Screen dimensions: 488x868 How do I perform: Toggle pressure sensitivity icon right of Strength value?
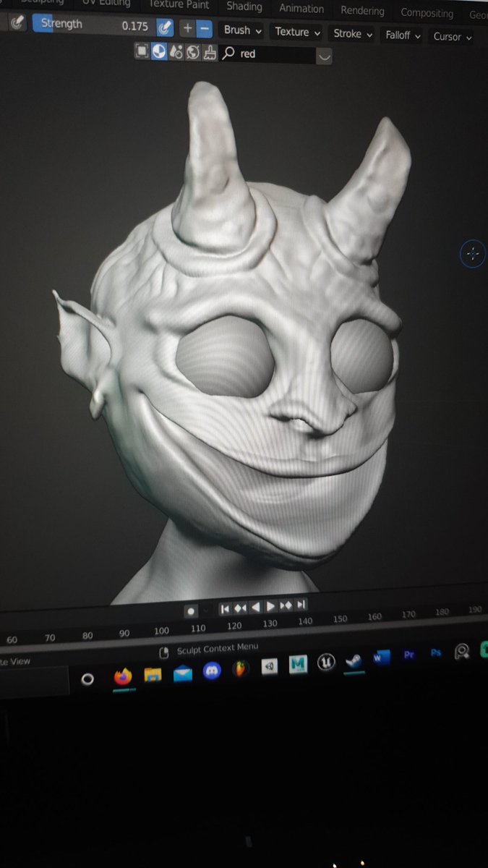(x=166, y=27)
